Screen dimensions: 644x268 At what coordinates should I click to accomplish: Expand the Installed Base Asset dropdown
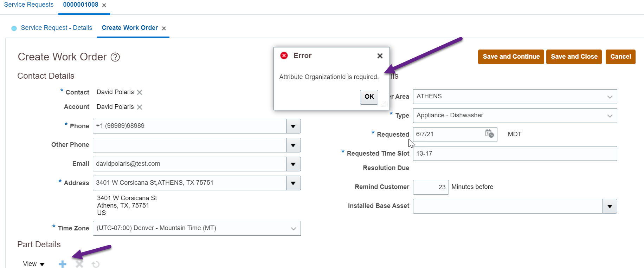point(610,206)
